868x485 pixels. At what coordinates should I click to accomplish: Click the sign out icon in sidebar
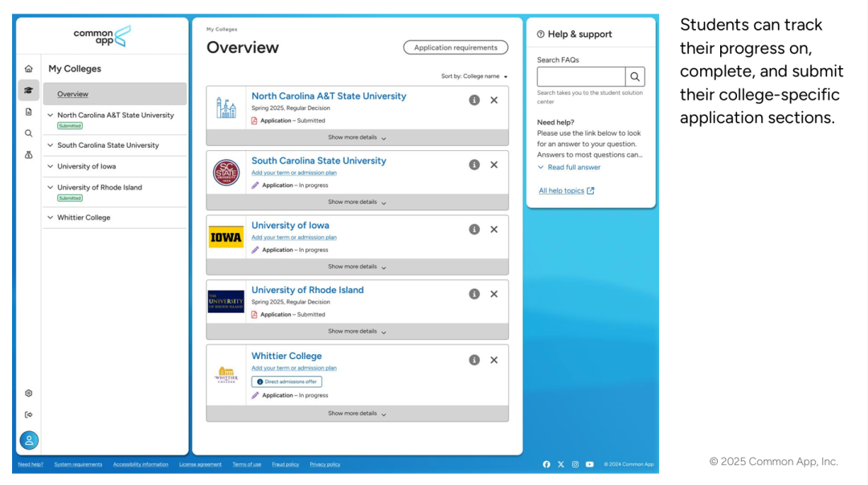point(29,415)
